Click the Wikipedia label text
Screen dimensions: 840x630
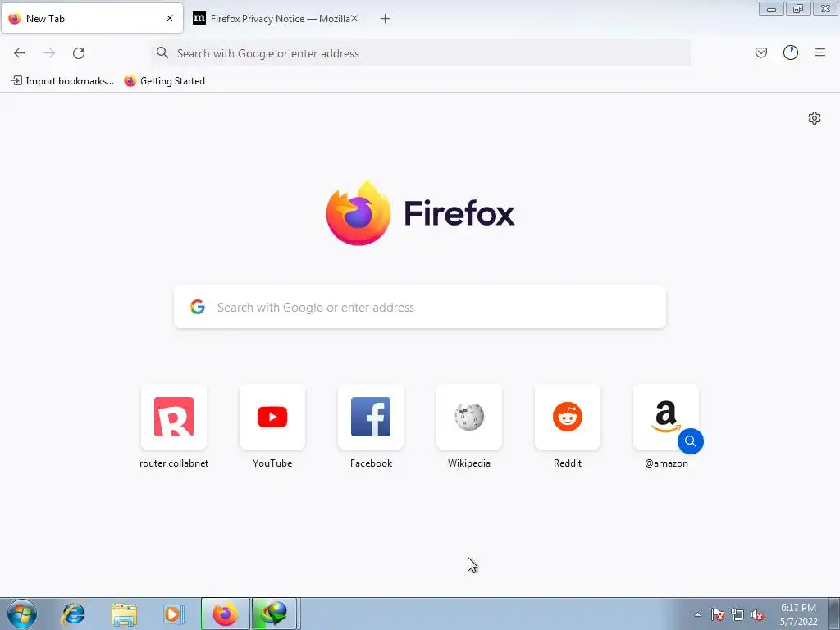tap(469, 463)
